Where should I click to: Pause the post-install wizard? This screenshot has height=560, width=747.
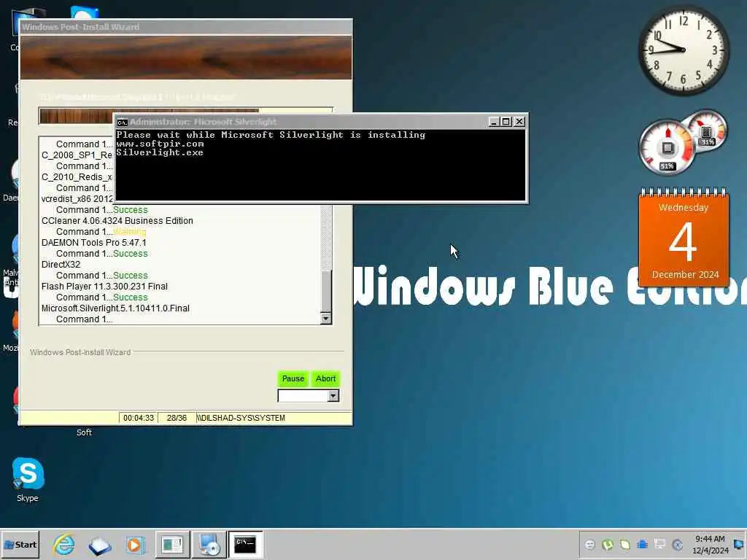[293, 378]
